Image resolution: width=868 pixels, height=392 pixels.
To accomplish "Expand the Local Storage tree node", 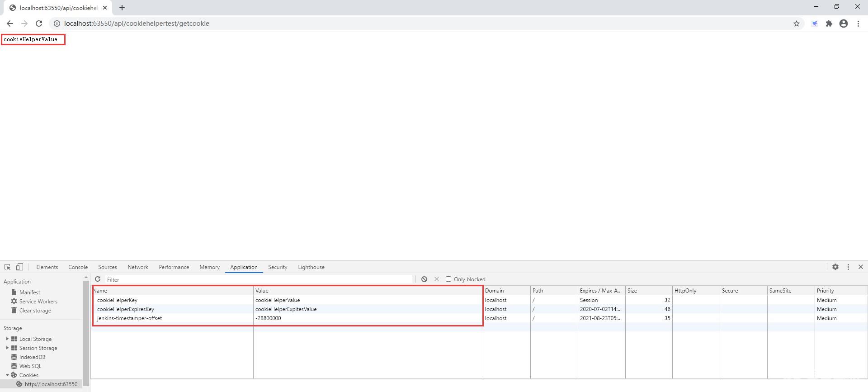I will 7,339.
